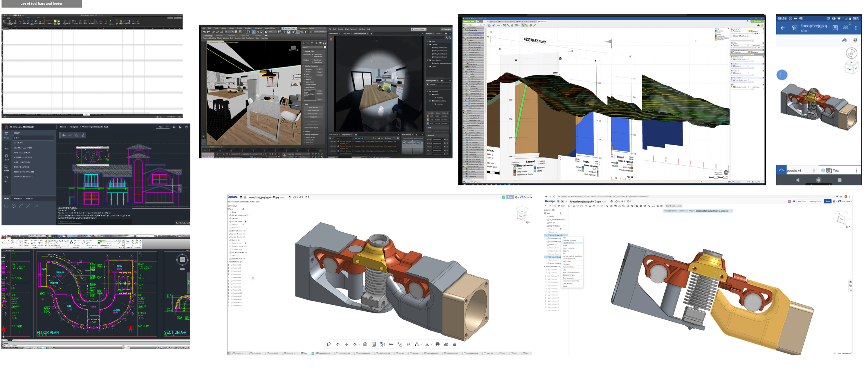Click 'Make a copy' link in view-only document
The height and width of the screenshot is (370, 868).
point(255,202)
